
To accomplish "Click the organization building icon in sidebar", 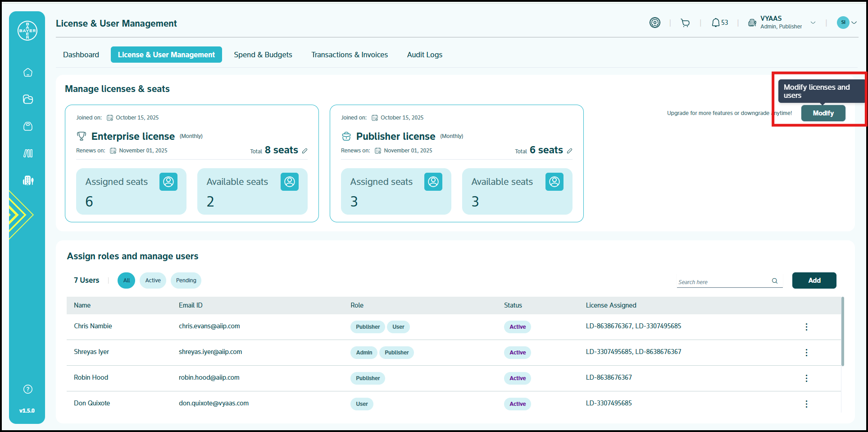I will (x=28, y=181).
